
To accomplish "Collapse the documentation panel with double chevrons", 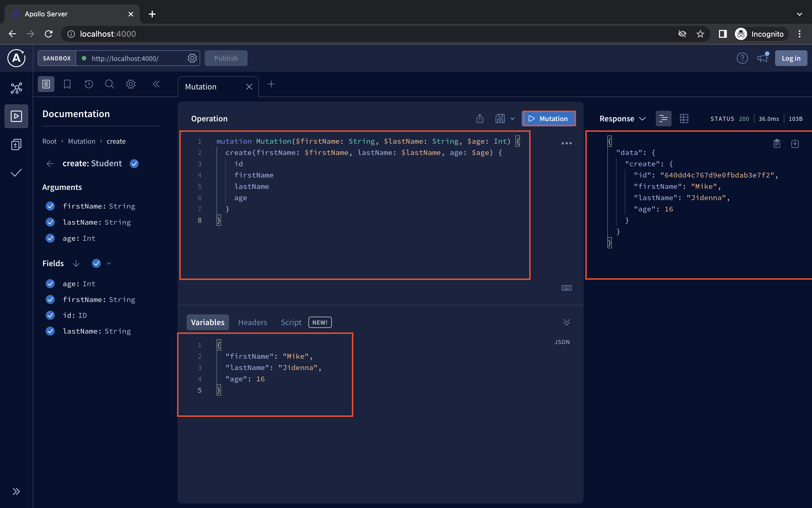I will (x=156, y=84).
